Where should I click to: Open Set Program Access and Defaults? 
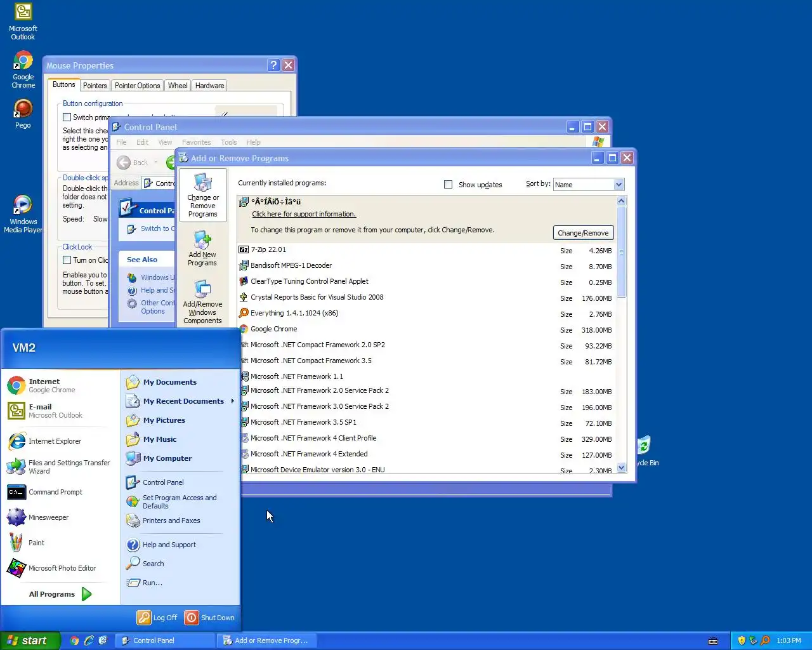(x=180, y=501)
